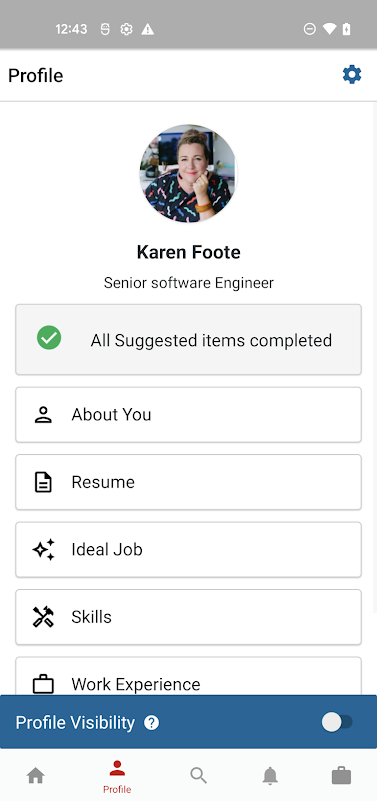Tap the Skills tools icon

point(43,617)
